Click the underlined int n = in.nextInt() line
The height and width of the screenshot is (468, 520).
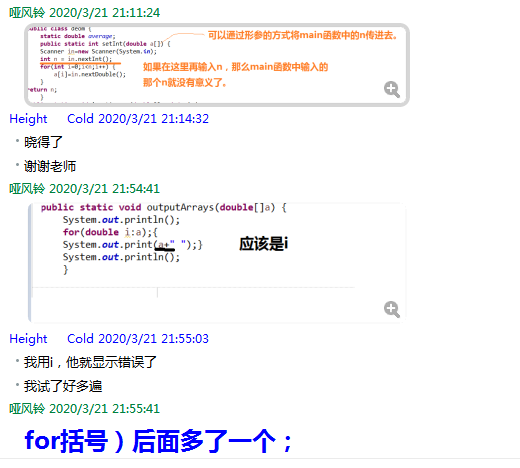click(76, 59)
